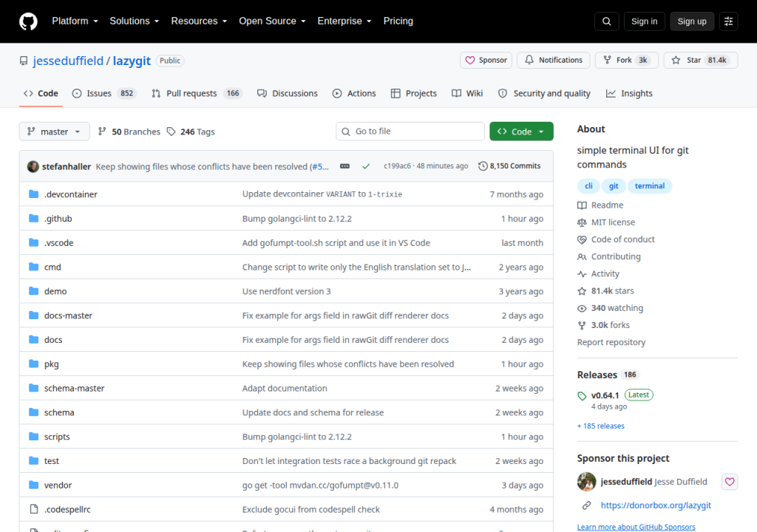Open the GitHub home logo
The height and width of the screenshot is (532, 757).
click(28, 21)
